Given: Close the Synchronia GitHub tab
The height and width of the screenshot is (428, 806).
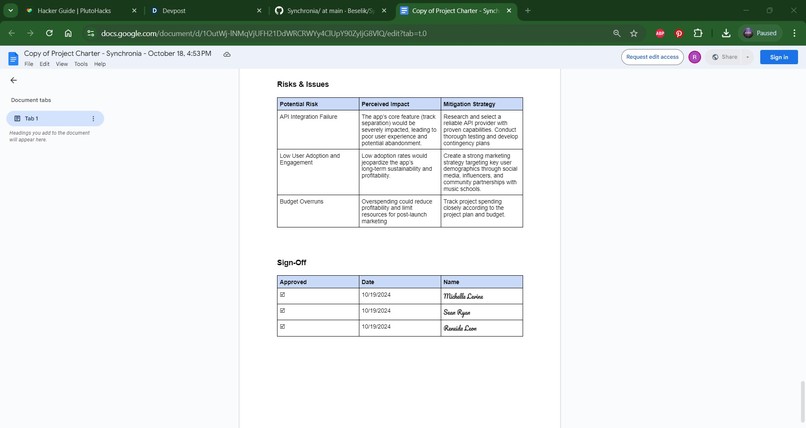Looking at the screenshot, I should pos(384,11).
